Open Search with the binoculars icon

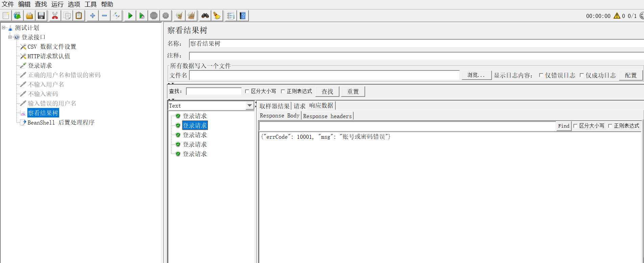coord(205,16)
